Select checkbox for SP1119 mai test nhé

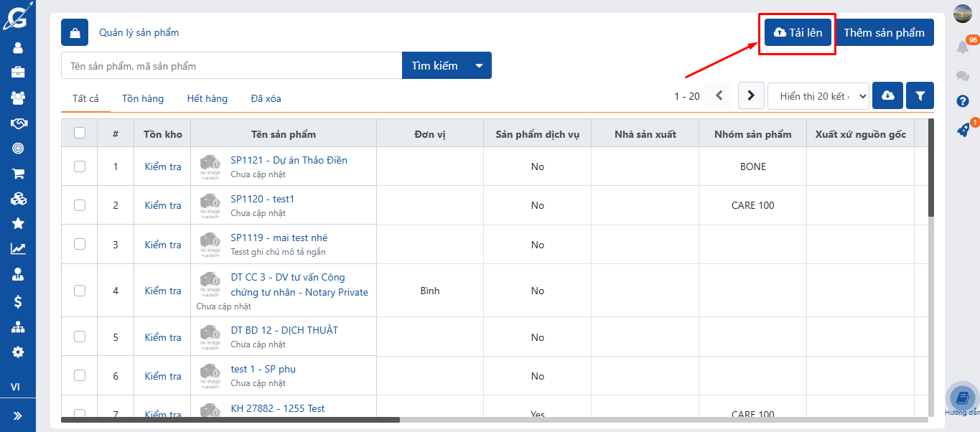80,244
